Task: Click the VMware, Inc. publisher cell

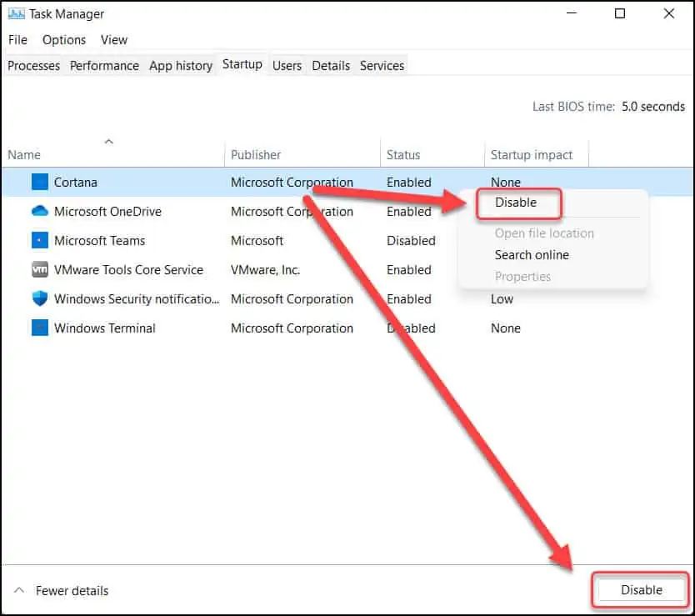Action: point(265,269)
